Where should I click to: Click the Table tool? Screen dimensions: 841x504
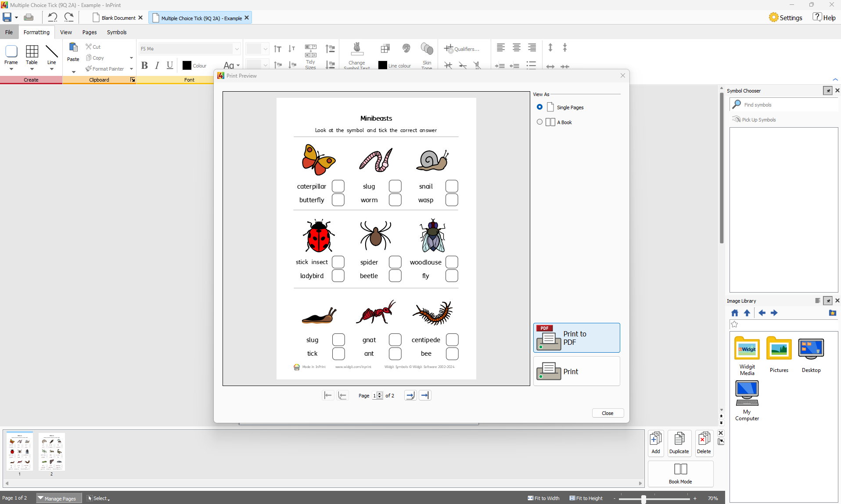point(32,57)
